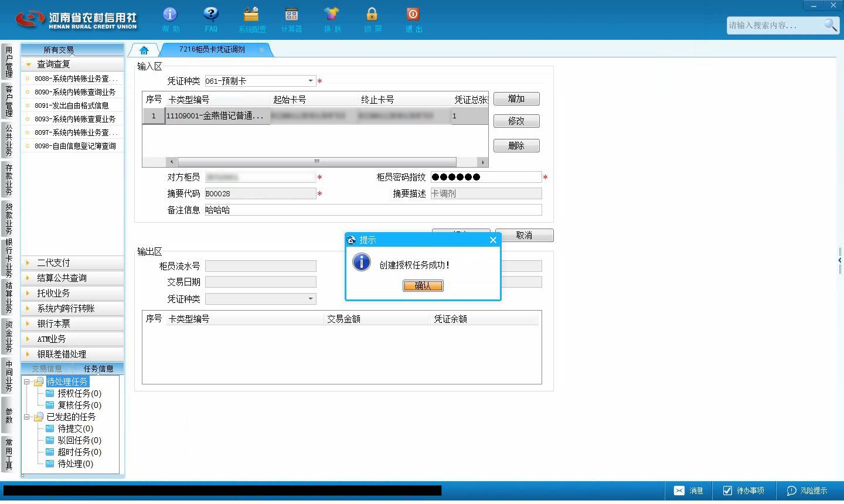Go to the home tab icon
Screen dimensions: 844x504
(144, 50)
